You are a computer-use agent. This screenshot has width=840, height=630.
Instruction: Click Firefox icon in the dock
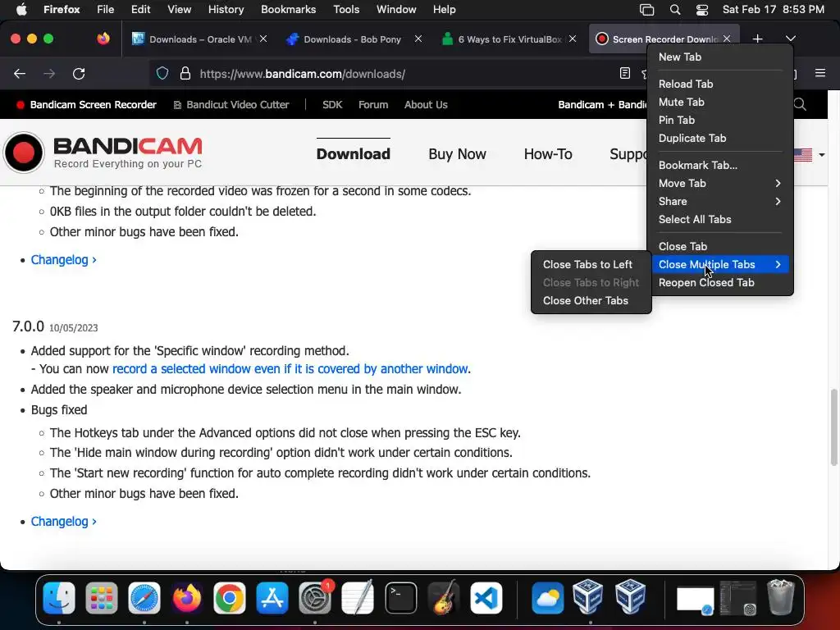186,598
